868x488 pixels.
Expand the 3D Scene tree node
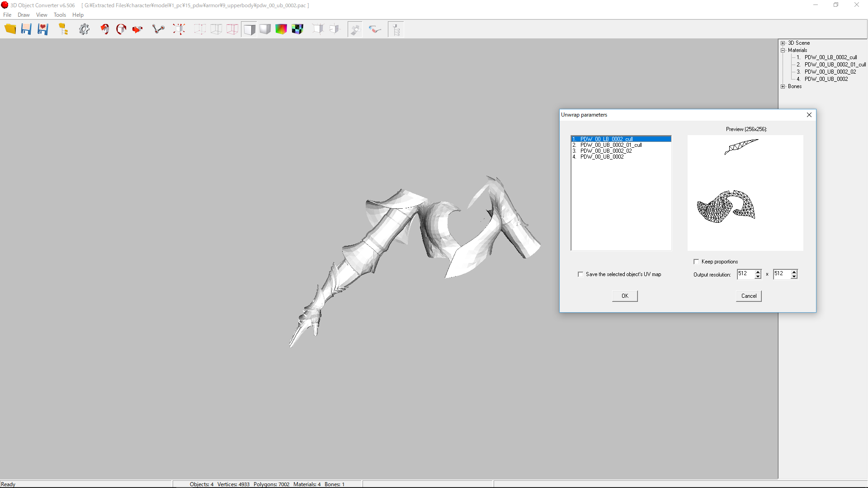point(783,43)
